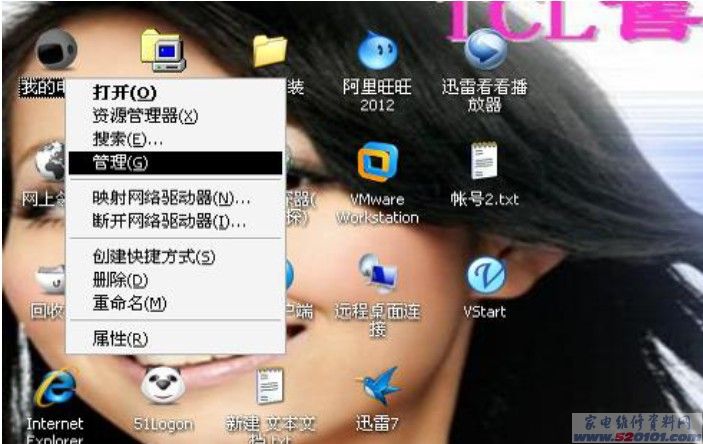Click 创建快捷方式(S) in the context menu
This screenshot has width=703, height=444.
point(153,257)
